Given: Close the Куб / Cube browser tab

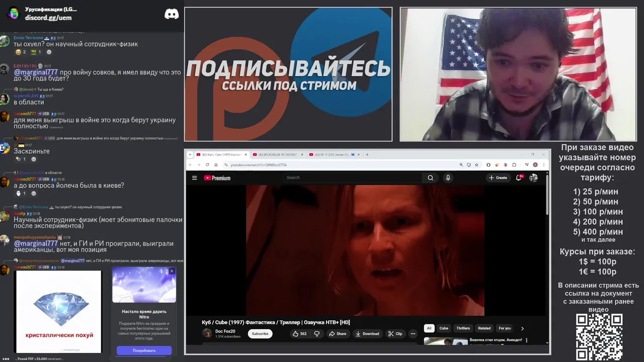Looking at the screenshot, I should (x=246, y=154).
